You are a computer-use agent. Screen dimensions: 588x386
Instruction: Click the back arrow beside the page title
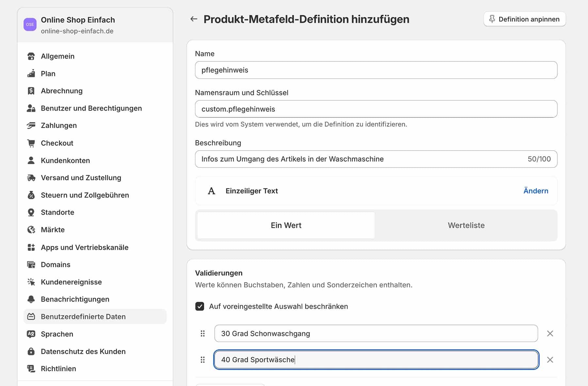[x=194, y=19]
